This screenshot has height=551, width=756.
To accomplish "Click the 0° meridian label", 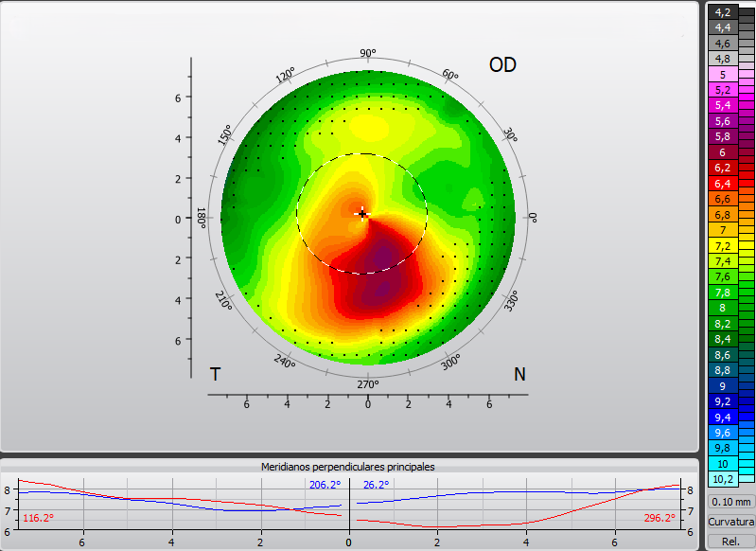I will point(533,218).
